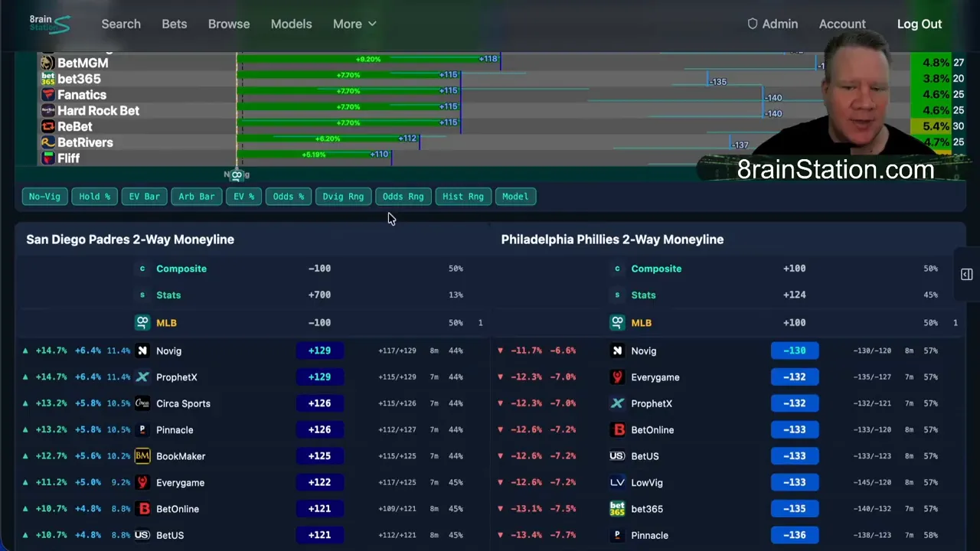This screenshot has width=980, height=551.
Task: Click the Padres Composite icon
Action: pos(142,269)
